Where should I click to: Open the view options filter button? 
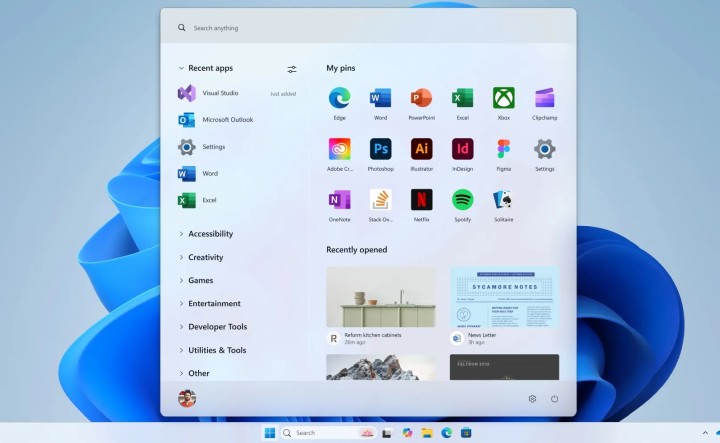point(292,69)
